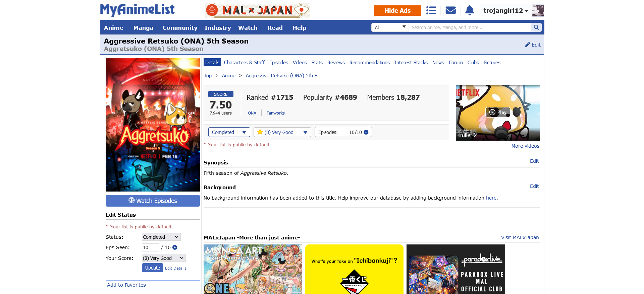Switch to the Episodes tab
Image resolution: width=644 pixels, height=294 pixels.
278,63
